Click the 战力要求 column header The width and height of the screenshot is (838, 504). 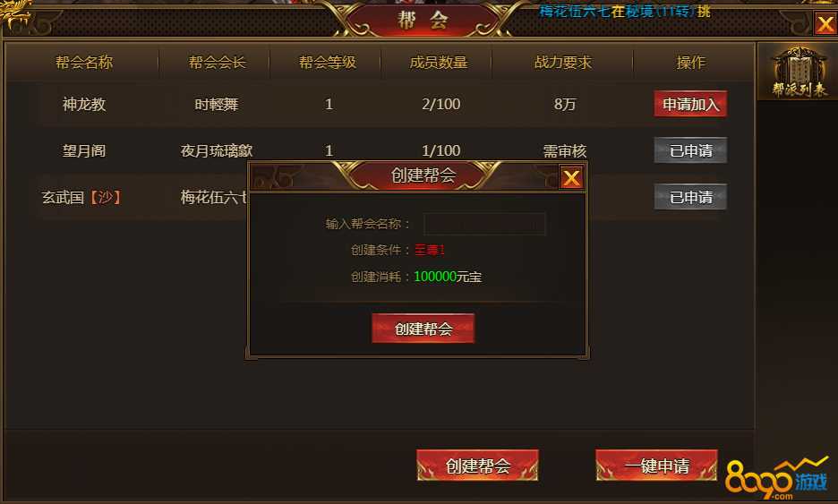point(563,63)
